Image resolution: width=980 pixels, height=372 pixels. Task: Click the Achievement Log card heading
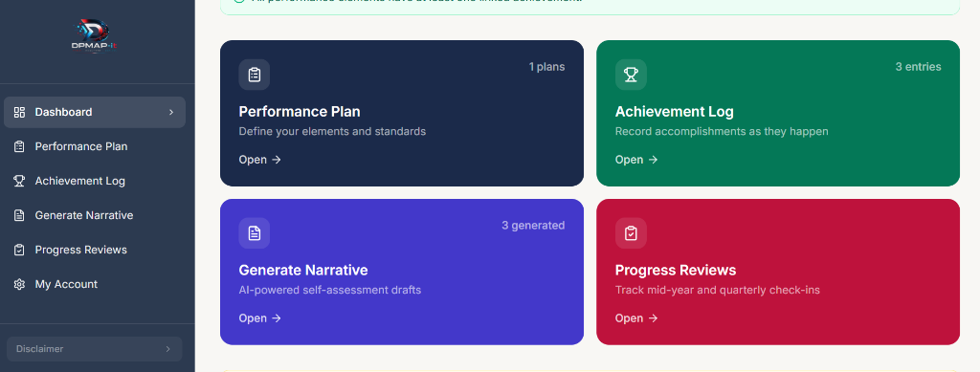tap(675, 112)
